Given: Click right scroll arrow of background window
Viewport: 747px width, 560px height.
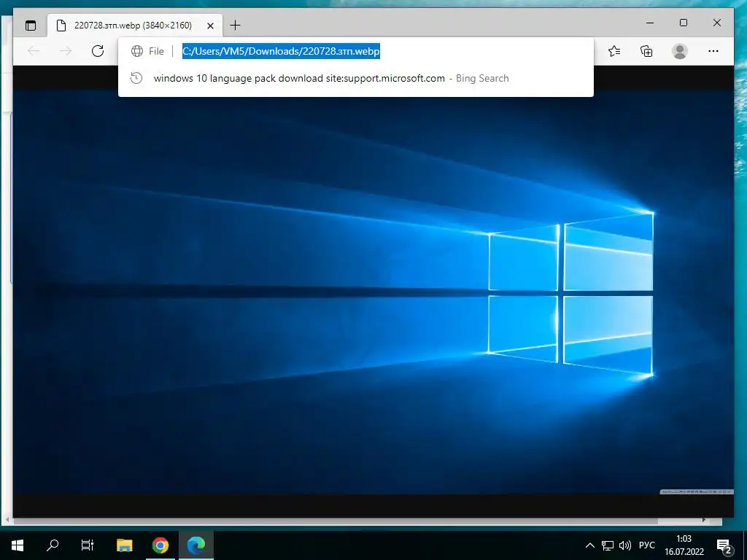Looking at the screenshot, I should point(704,521).
